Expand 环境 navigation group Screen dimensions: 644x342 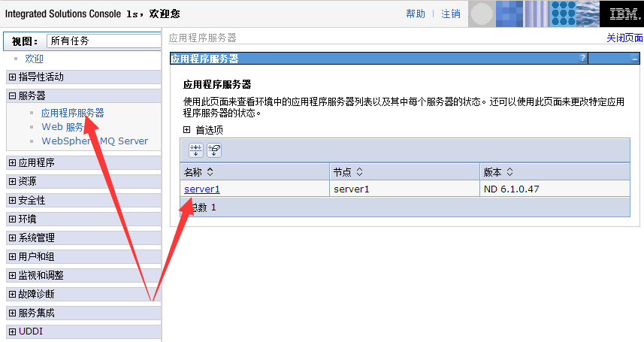click(12, 219)
